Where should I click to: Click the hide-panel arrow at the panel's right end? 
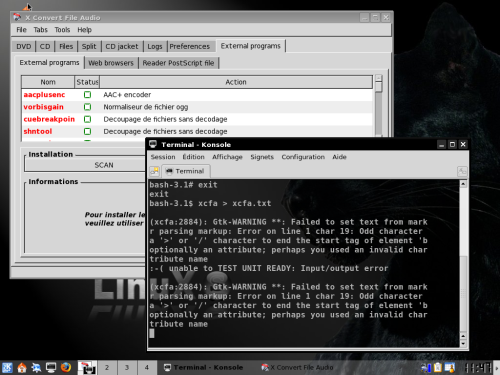pos(497,367)
